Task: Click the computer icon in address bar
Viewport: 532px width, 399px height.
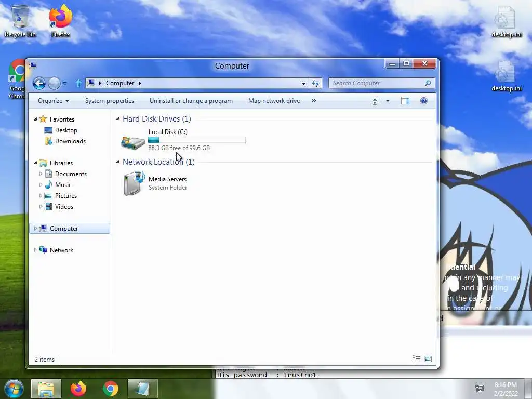Action: 91,83
